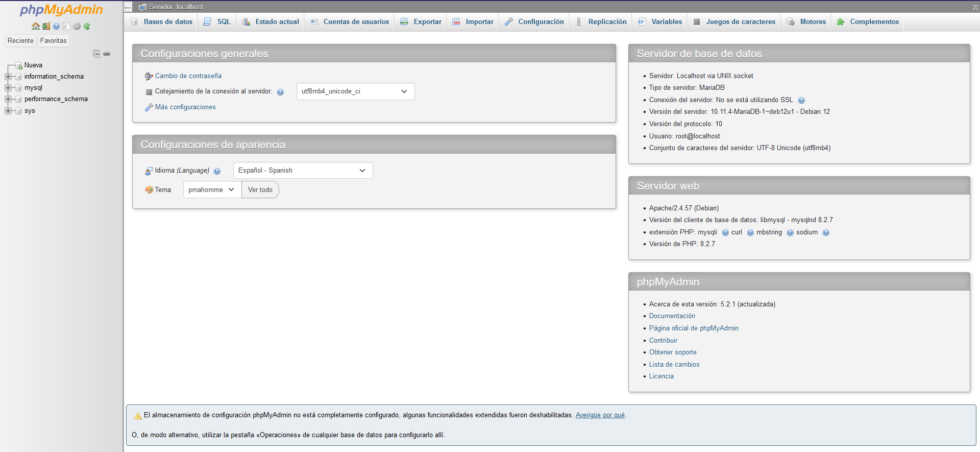Click help icon after SSL connection text
This screenshot has width=980, height=452.
(801, 100)
